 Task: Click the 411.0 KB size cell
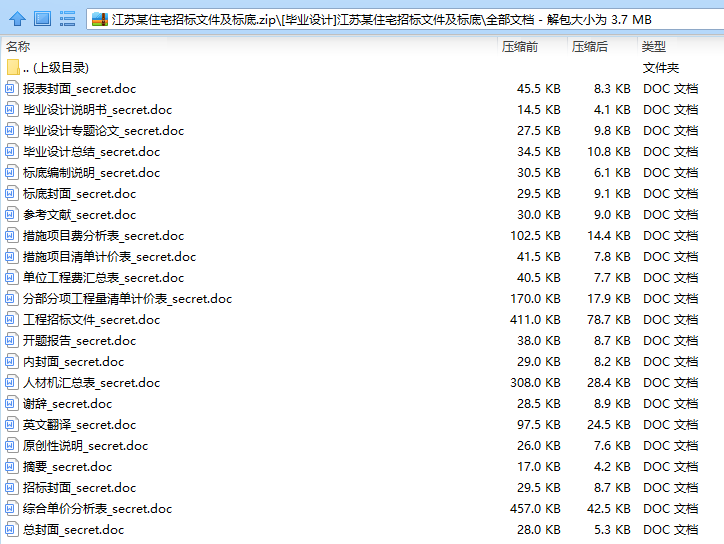click(x=535, y=320)
